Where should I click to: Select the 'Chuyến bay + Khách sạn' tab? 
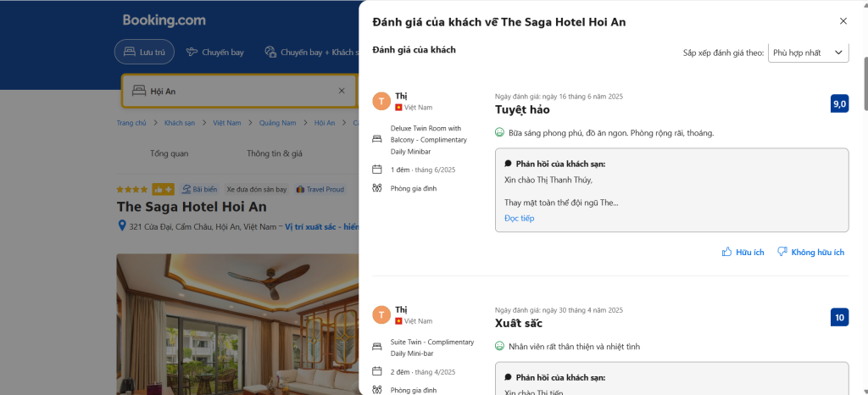click(312, 52)
